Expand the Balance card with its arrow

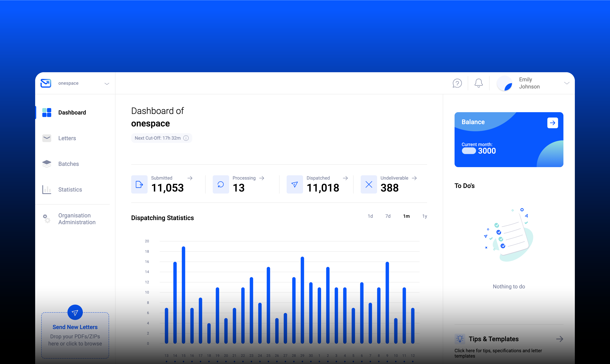pos(553,123)
